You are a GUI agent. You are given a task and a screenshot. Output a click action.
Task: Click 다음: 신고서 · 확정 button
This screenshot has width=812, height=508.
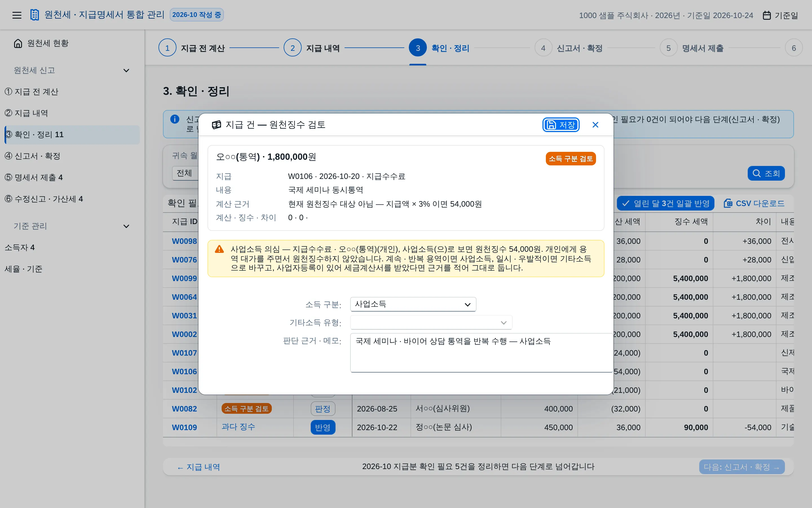click(742, 467)
